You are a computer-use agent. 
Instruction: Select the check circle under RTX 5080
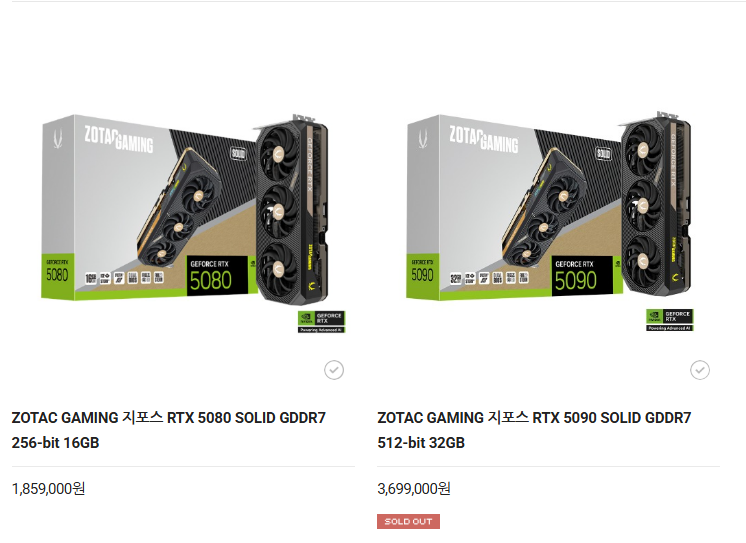334,370
